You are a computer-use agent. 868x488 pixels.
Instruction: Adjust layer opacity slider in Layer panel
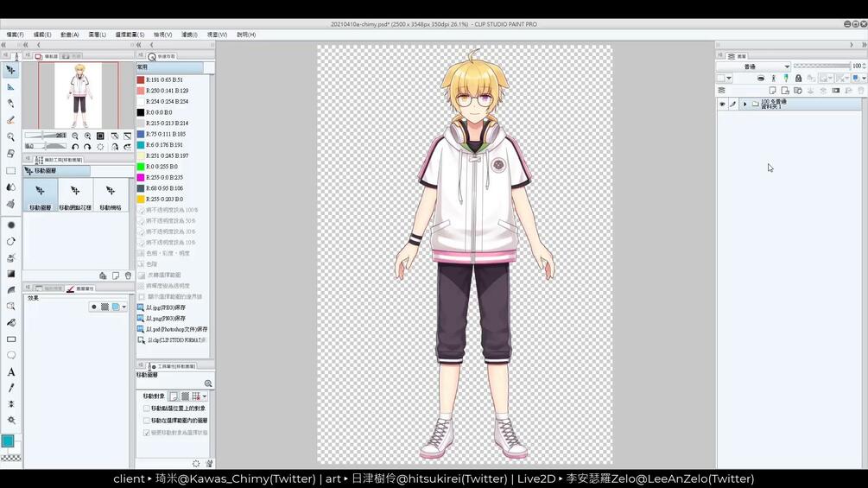[x=821, y=66]
